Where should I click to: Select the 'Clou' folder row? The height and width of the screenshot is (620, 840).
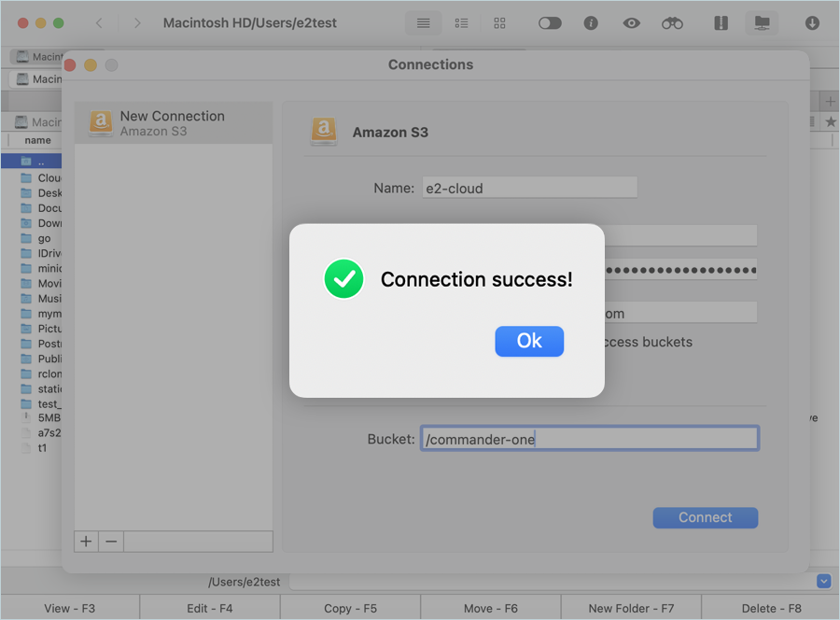pos(32,178)
